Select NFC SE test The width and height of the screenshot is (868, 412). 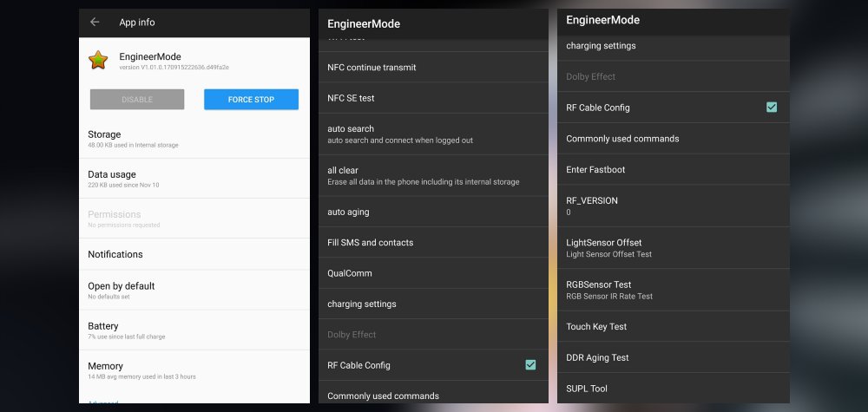coord(433,98)
